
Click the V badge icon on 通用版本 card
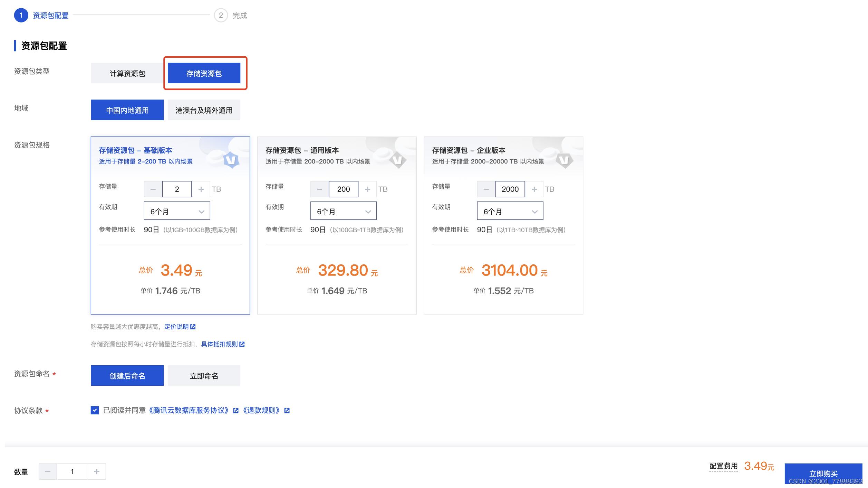(x=398, y=160)
